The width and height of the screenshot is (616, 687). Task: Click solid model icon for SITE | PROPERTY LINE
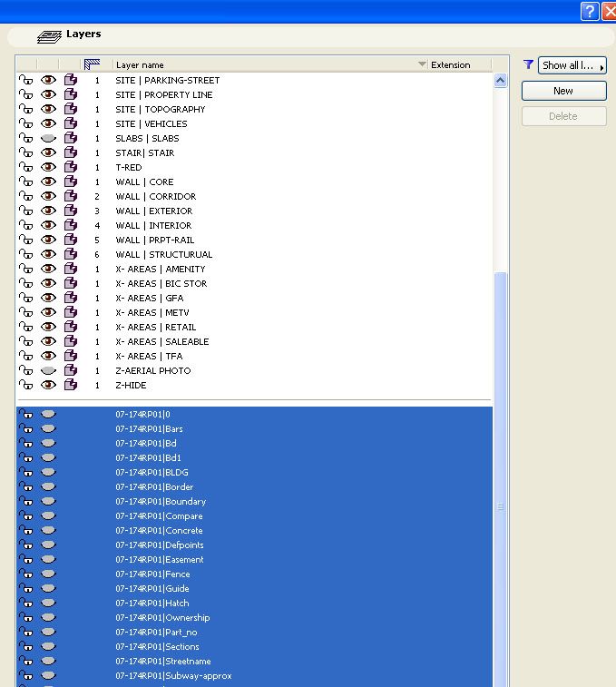[71, 94]
